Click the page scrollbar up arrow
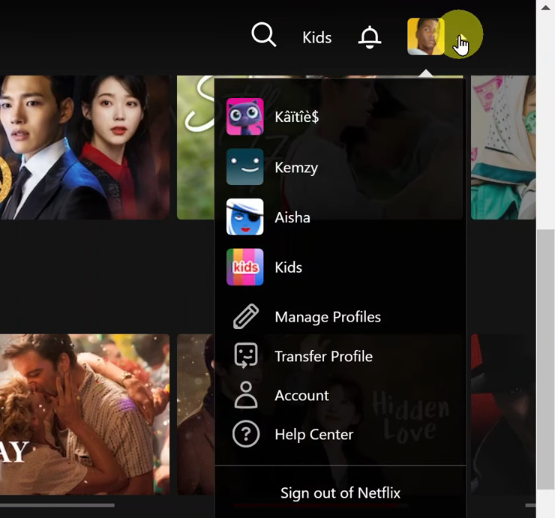Viewport: 555px width, 518px height. pos(545,8)
